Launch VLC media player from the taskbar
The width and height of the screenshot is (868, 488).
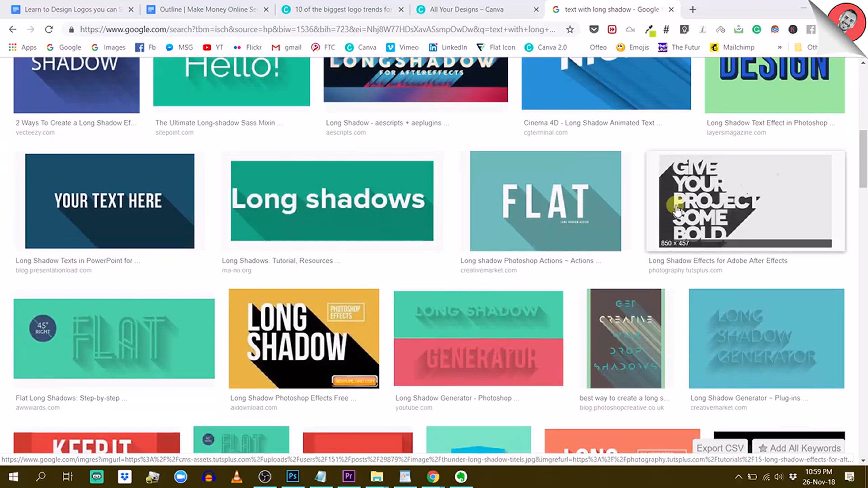coord(236,477)
